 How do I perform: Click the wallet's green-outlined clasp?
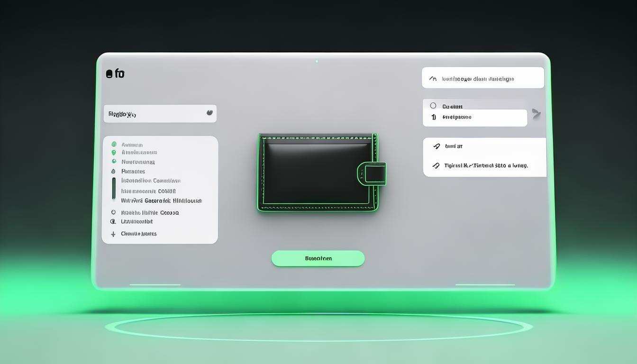372,173
